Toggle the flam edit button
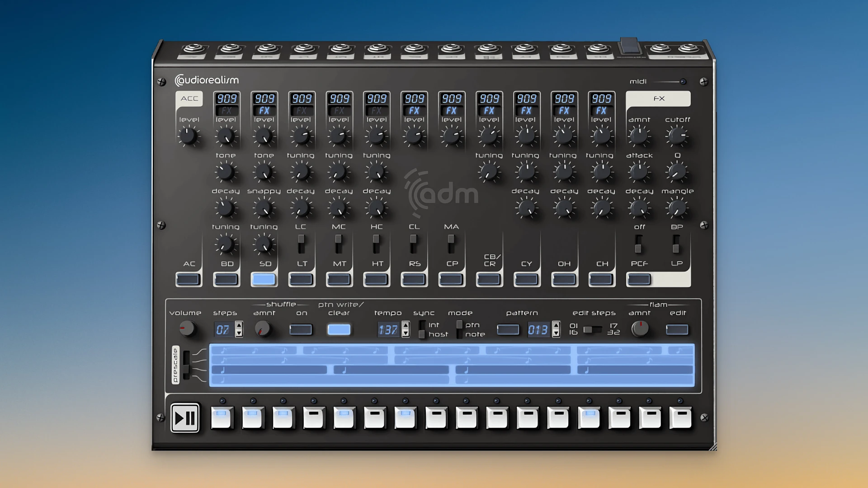 [677, 330]
